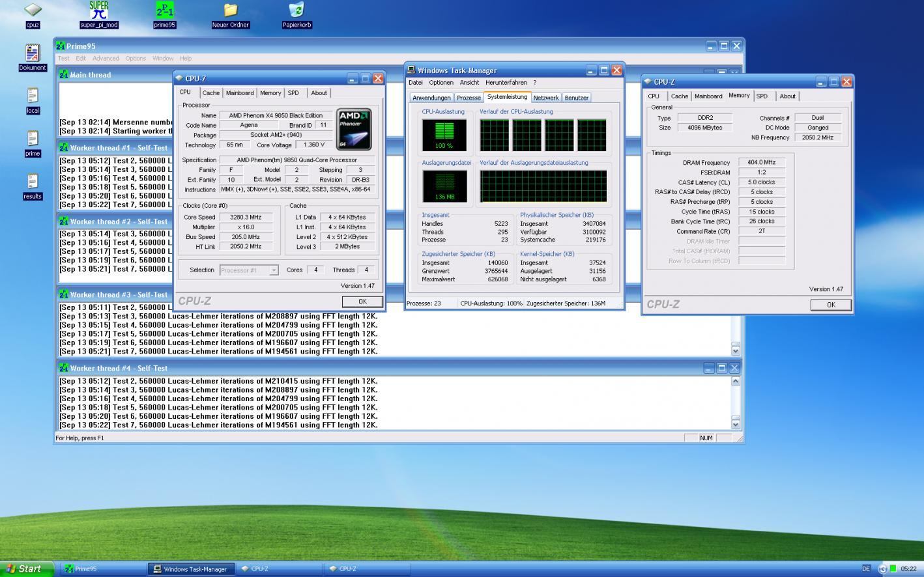Click the Worker thread #1 window icon

(64, 148)
